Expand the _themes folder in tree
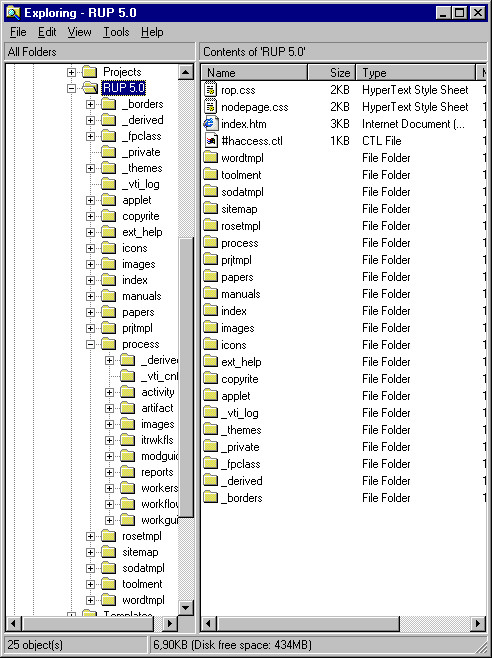492x658 pixels. (x=90, y=168)
